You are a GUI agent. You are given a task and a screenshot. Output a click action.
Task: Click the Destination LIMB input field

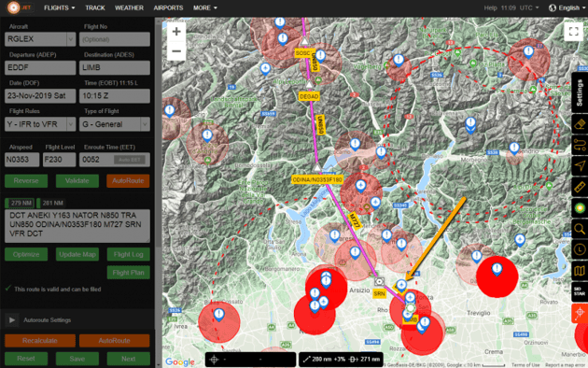pyautogui.click(x=115, y=67)
